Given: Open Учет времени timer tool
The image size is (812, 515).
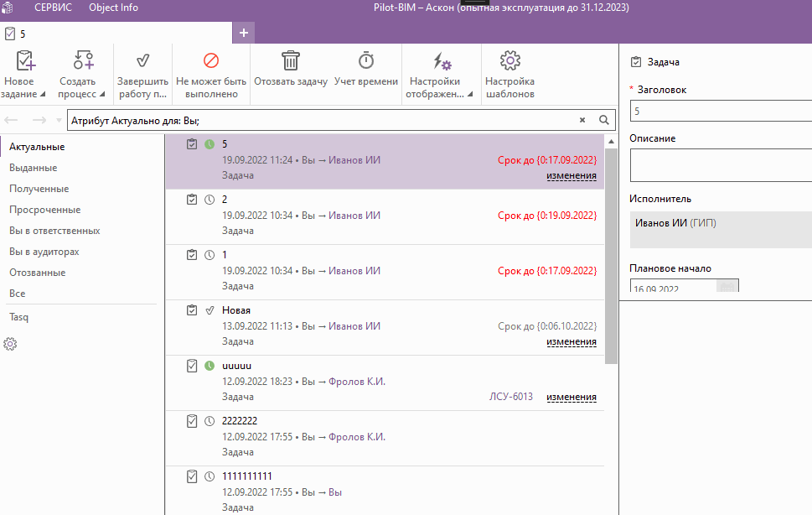Looking at the screenshot, I should [x=365, y=61].
